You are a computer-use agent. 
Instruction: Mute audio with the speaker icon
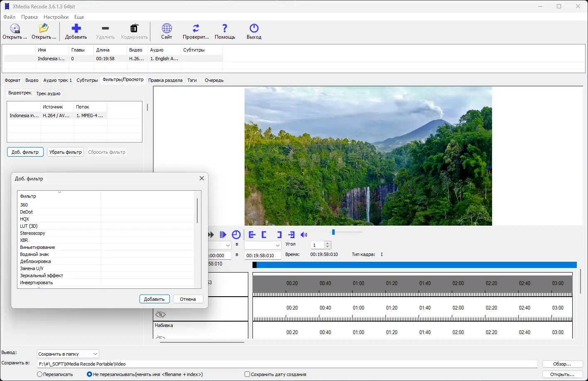304,235
